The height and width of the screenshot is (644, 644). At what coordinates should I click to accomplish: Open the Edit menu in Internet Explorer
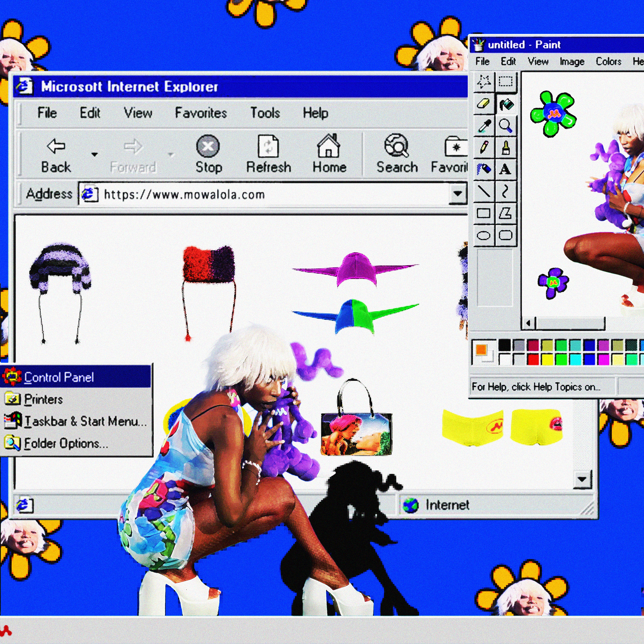click(x=90, y=113)
